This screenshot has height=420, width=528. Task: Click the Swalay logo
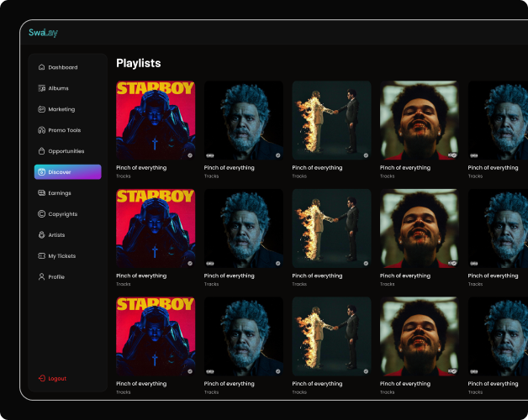[x=43, y=33]
